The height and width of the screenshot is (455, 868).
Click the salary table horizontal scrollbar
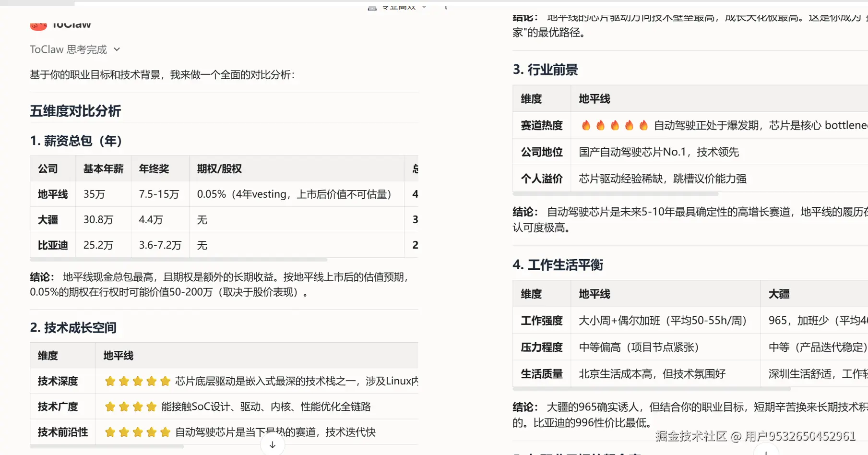[178, 260]
